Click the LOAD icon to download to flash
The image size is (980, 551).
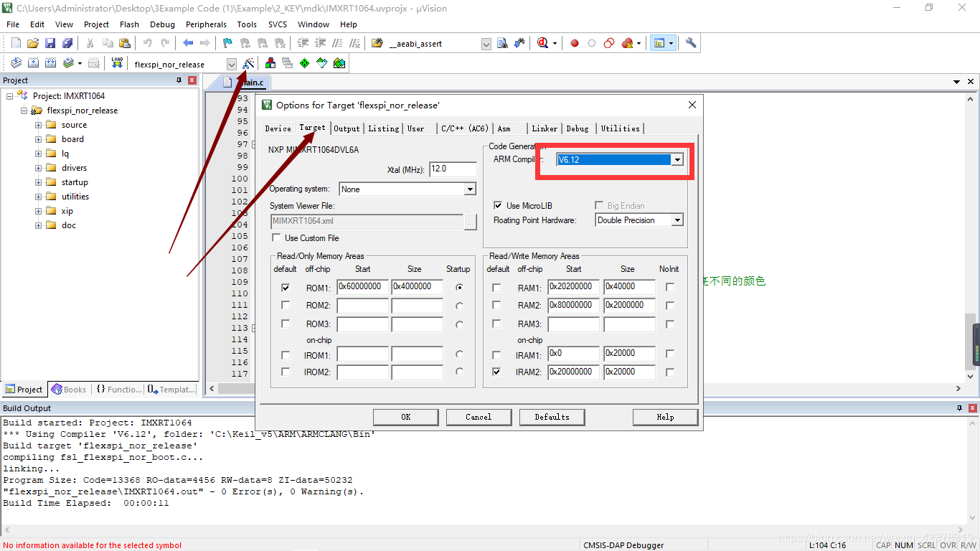click(117, 62)
